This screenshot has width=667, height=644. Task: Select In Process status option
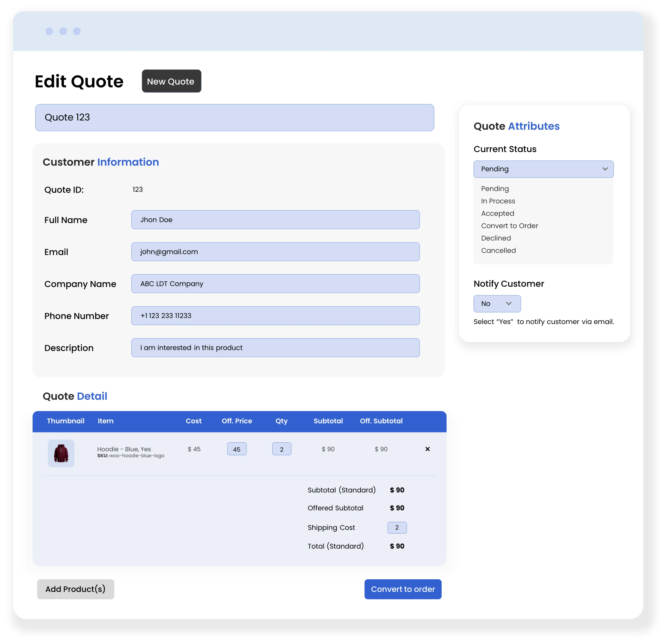click(498, 201)
